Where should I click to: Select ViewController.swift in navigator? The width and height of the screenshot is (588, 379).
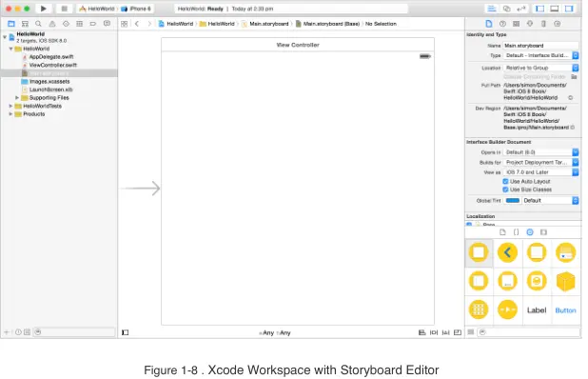coord(53,66)
